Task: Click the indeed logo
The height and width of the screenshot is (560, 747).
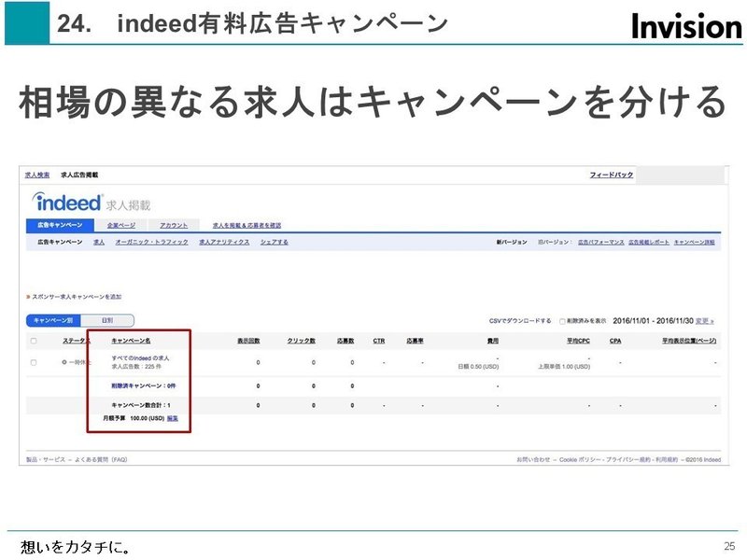Action: click(x=67, y=203)
